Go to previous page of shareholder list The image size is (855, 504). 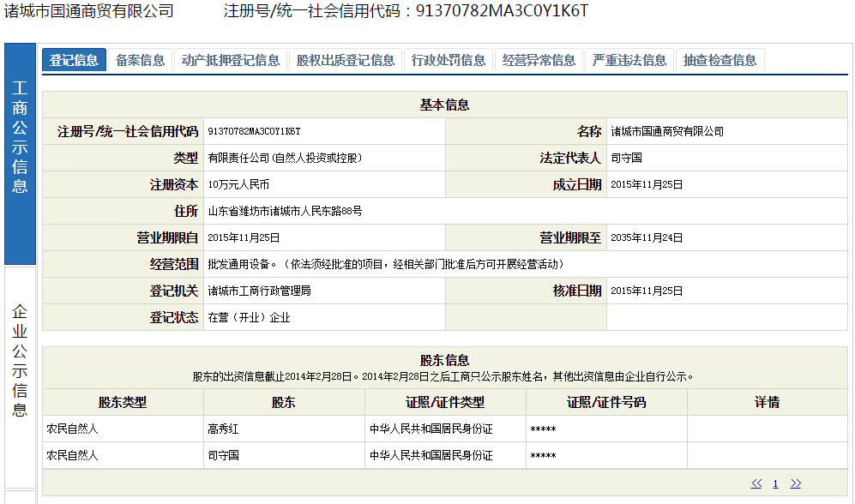click(x=756, y=483)
